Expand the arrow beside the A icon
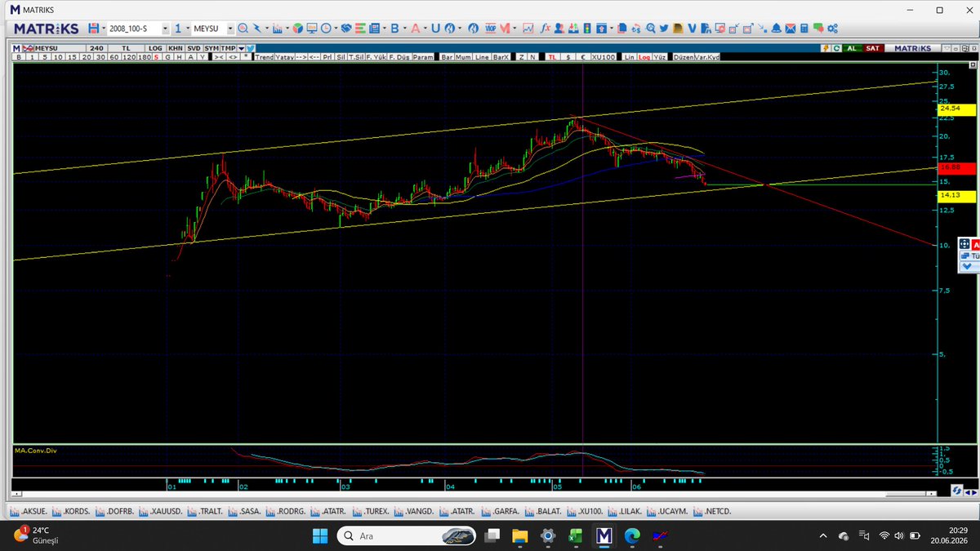This screenshot has height=551, width=980. click(x=425, y=29)
